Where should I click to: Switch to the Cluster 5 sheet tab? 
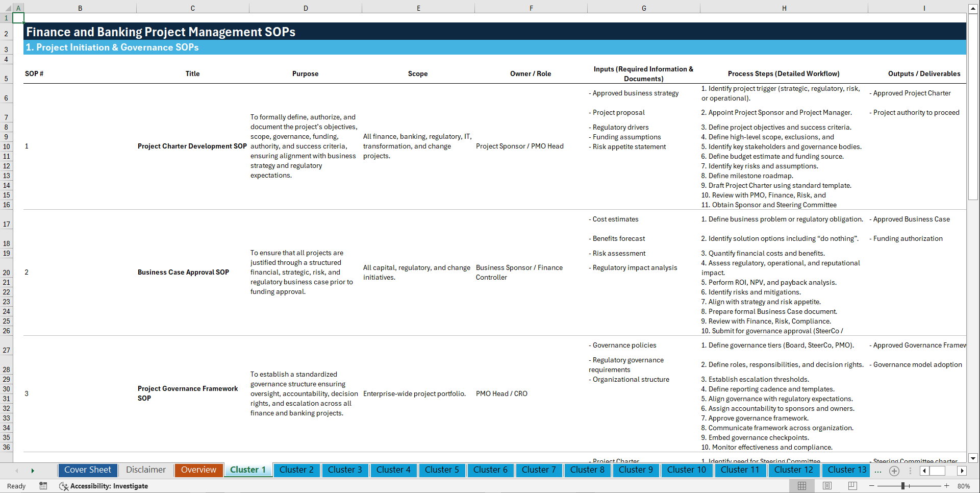[442, 470]
